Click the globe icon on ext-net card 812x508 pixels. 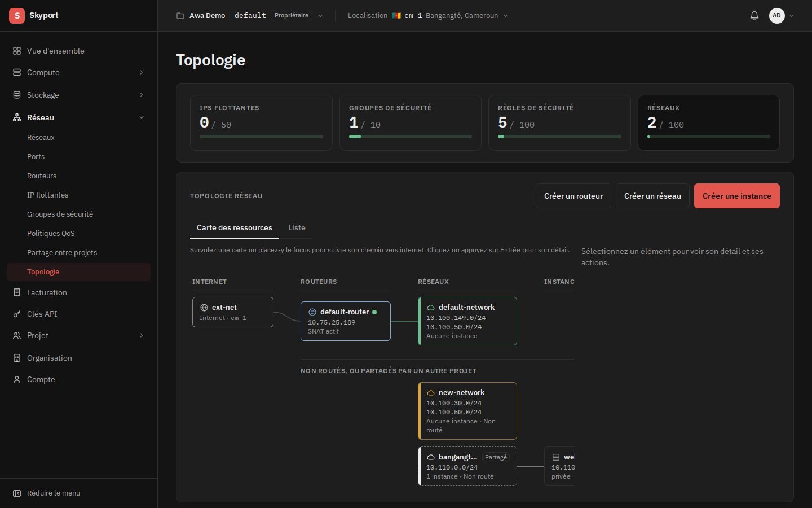[204, 308]
